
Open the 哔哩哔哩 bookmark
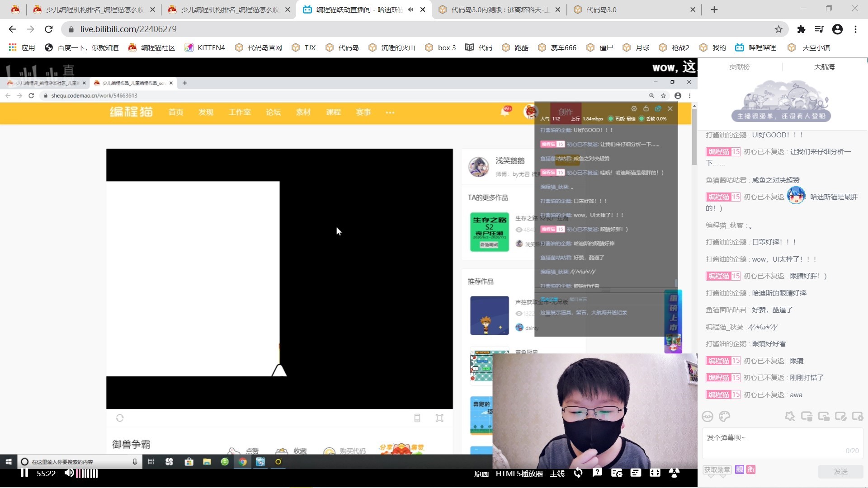point(755,47)
